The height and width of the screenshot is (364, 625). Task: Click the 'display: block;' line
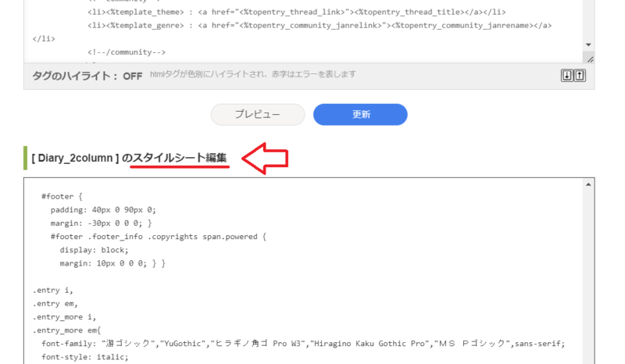(94, 250)
